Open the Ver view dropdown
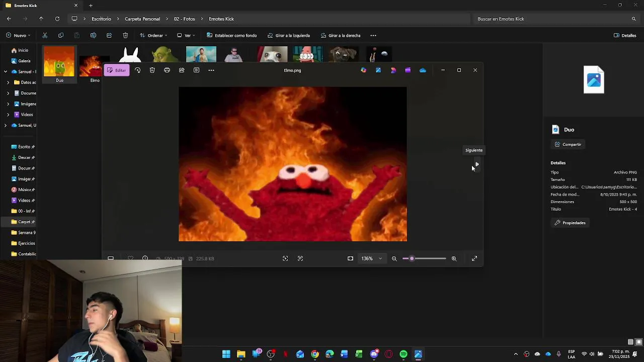This screenshot has height=362, width=644. pyautogui.click(x=186, y=36)
